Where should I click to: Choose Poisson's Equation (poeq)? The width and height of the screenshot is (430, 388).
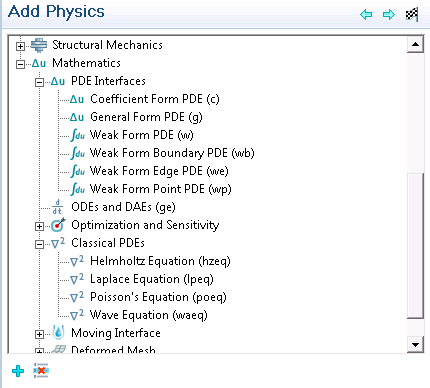[x=158, y=297]
